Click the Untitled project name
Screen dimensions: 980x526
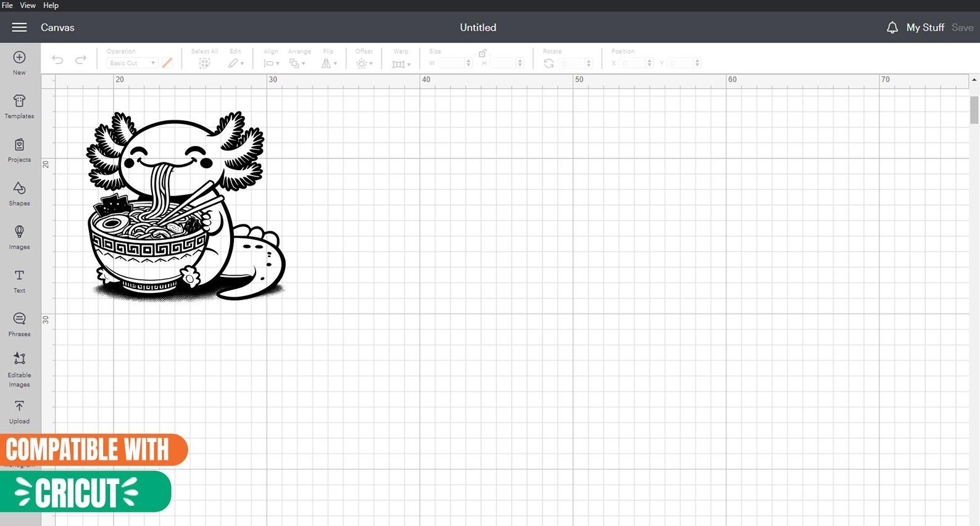[x=478, y=27]
